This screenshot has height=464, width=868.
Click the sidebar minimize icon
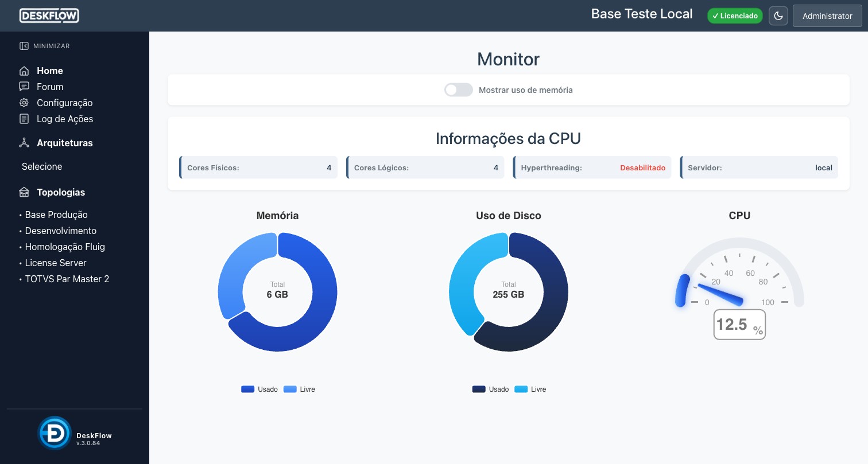click(x=24, y=46)
